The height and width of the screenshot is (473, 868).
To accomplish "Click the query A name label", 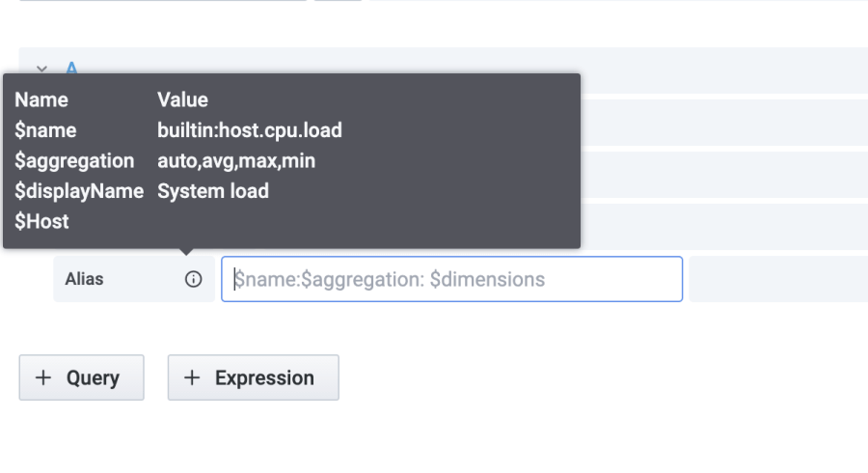I will tap(71, 67).
